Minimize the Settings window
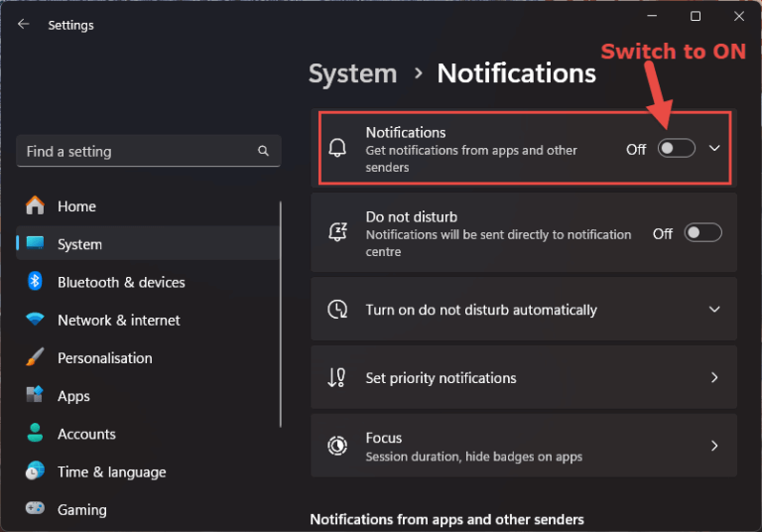762x532 pixels. pos(652,16)
